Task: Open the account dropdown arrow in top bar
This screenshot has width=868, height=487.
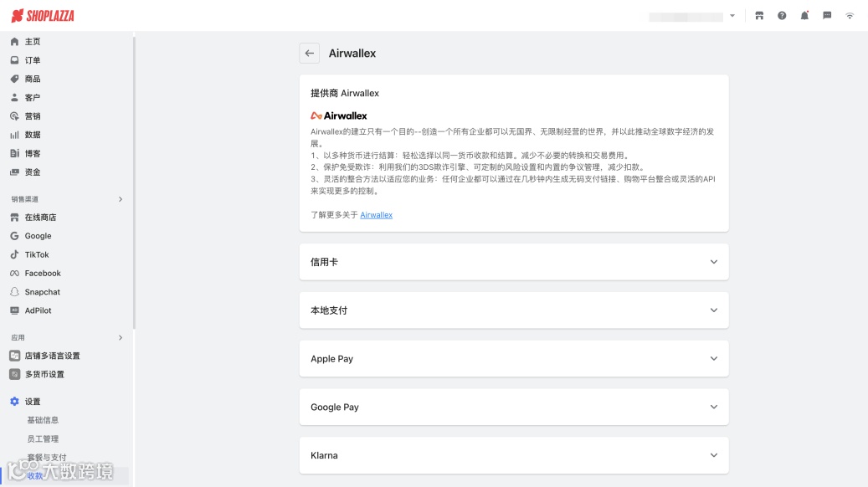Action: [x=732, y=16]
